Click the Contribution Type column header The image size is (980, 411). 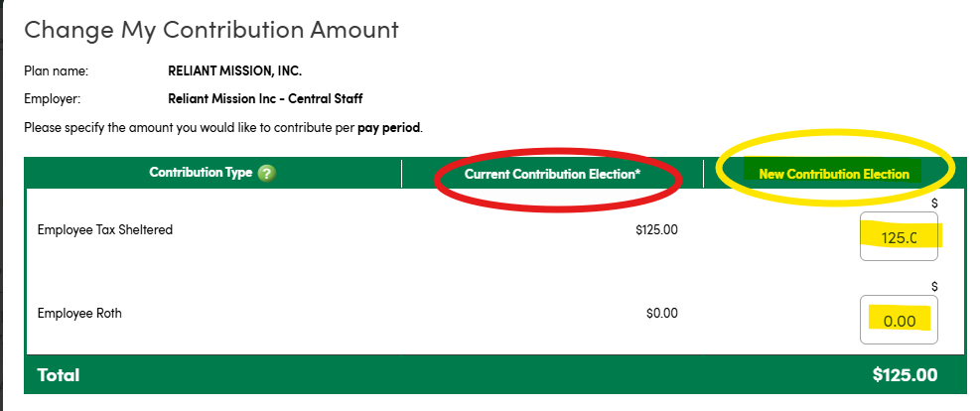coord(201,173)
